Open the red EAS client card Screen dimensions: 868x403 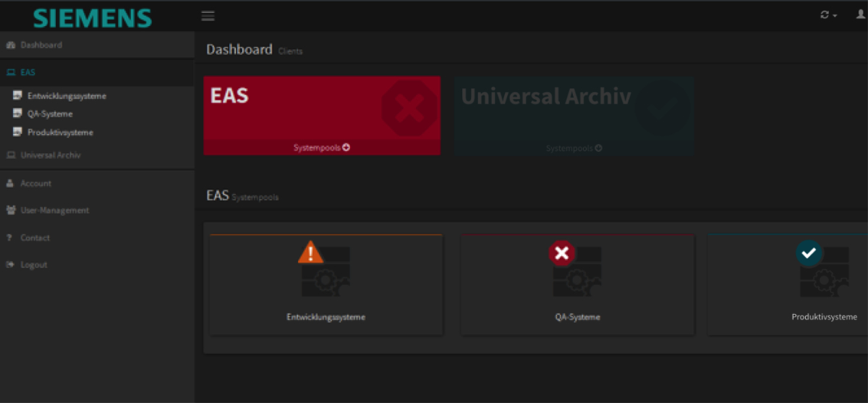point(322,116)
